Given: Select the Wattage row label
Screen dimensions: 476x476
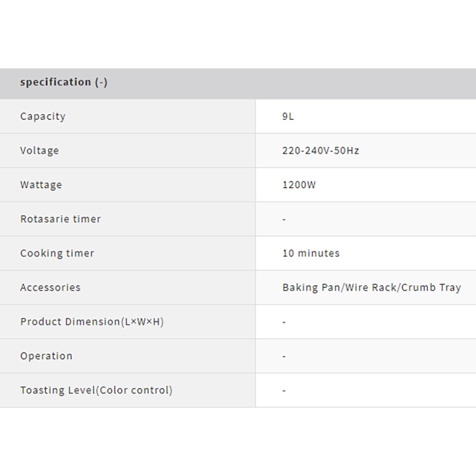Looking at the screenshot, I should point(41,185).
